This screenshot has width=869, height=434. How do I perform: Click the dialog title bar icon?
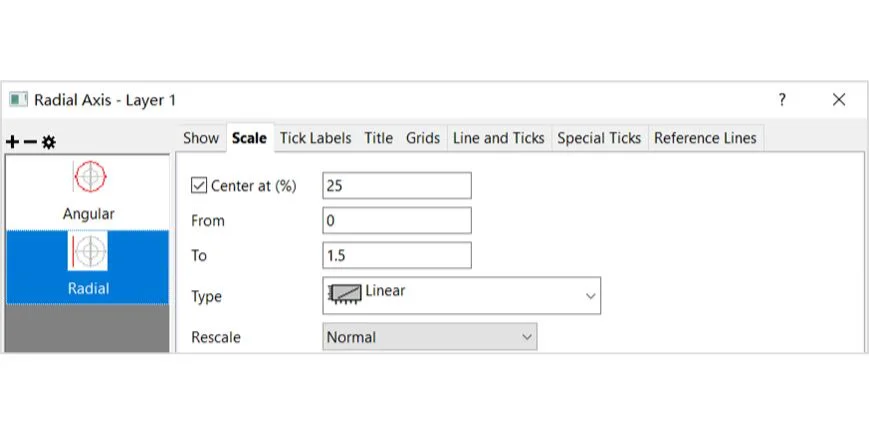(x=18, y=100)
